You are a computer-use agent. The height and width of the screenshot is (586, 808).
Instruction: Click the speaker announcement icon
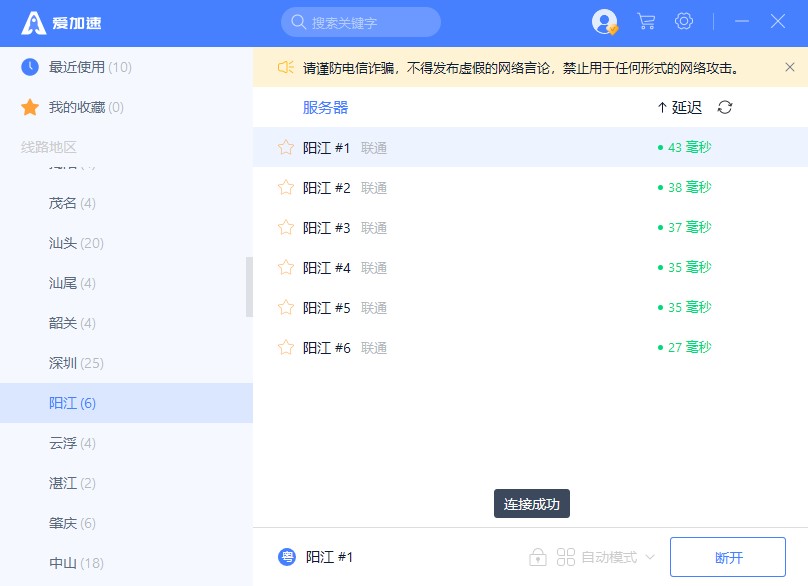coord(285,68)
